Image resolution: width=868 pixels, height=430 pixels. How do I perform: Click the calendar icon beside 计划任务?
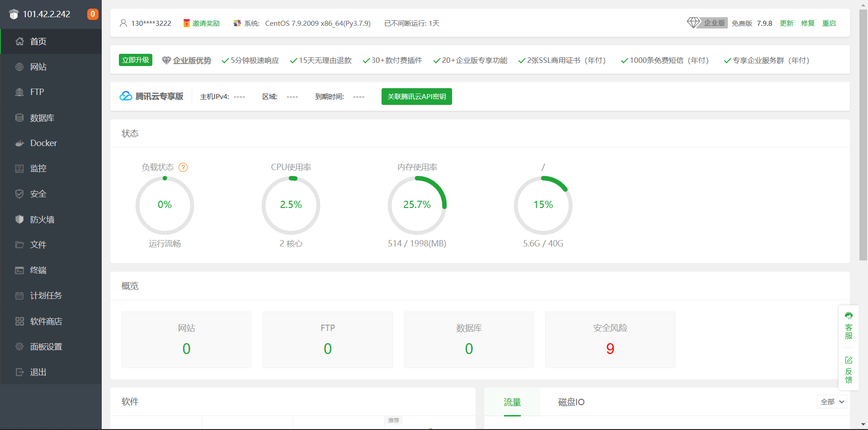point(19,296)
